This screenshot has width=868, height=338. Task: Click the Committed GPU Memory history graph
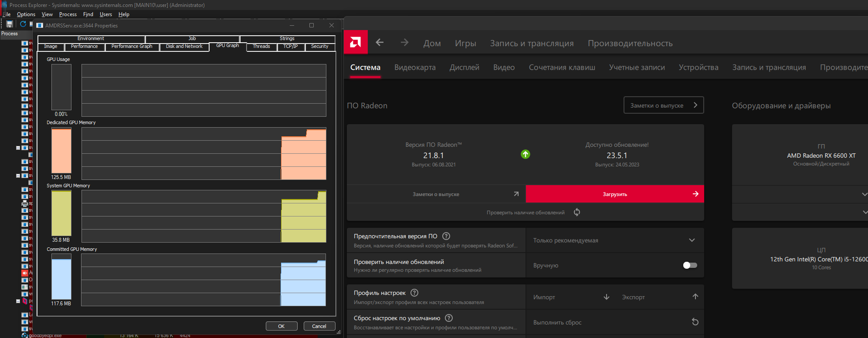(x=203, y=280)
